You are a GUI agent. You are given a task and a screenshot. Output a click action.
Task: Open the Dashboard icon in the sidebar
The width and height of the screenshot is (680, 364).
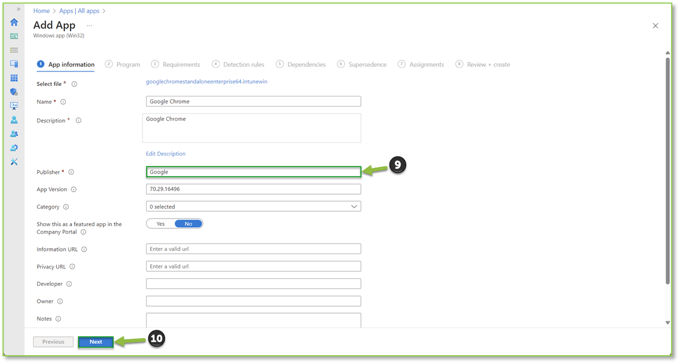click(x=14, y=36)
